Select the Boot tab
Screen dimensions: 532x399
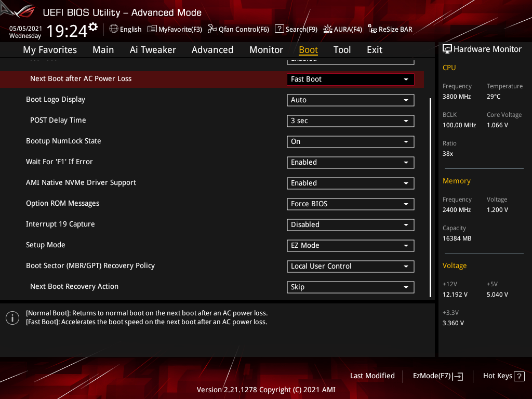[x=308, y=50]
